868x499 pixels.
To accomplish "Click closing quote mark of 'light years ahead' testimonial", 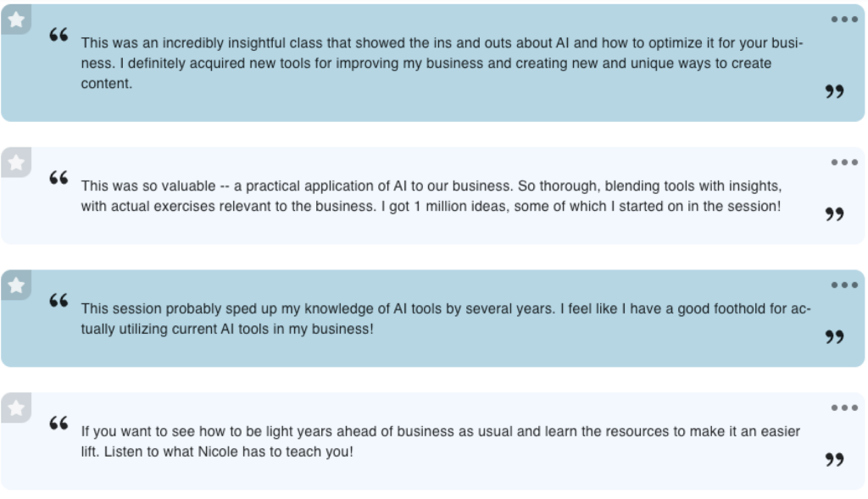I will click(x=834, y=460).
